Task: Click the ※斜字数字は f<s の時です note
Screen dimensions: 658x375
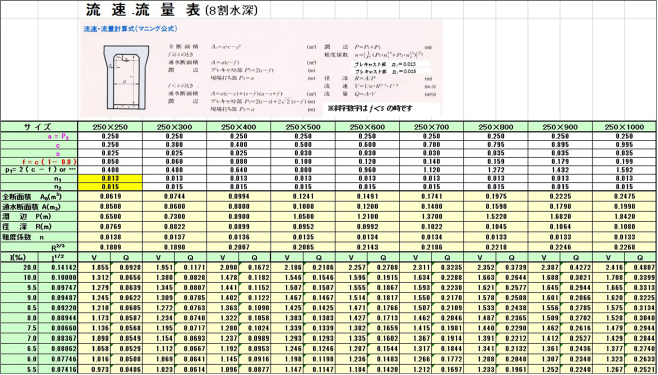Action: (369, 108)
